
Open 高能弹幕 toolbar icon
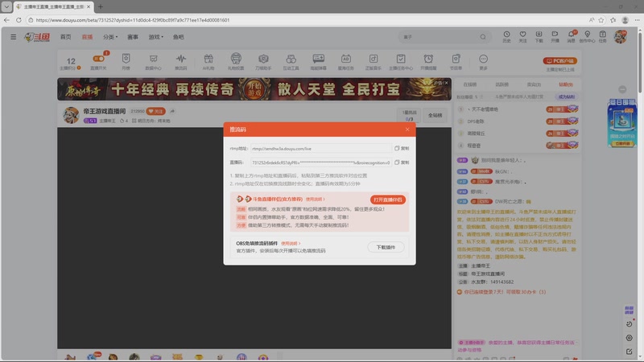click(318, 62)
